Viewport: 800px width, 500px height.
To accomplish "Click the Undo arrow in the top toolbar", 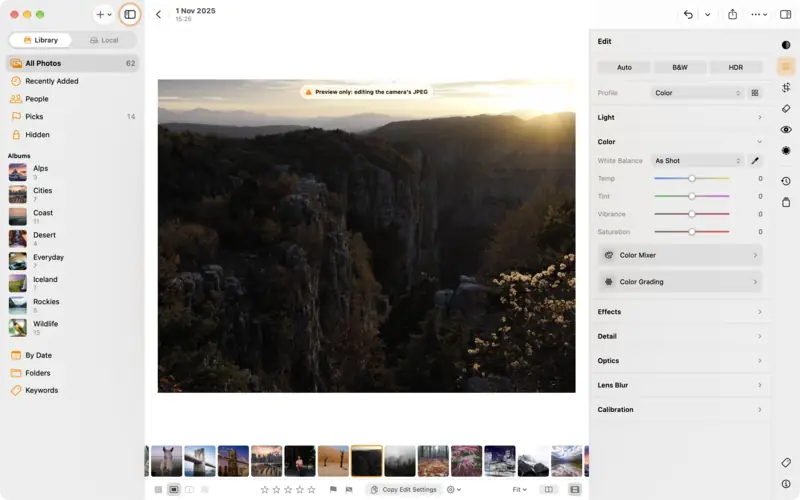I will pyautogui.click(x=688, y=14).
